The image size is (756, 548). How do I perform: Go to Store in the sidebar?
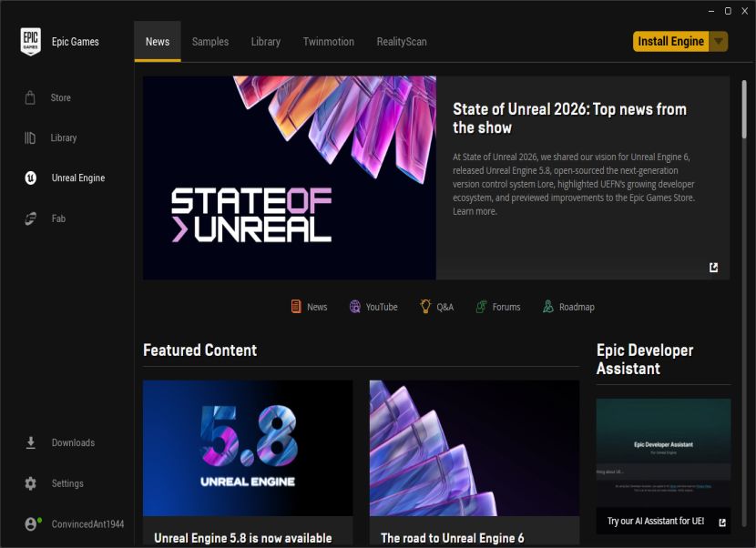[61, 97]
